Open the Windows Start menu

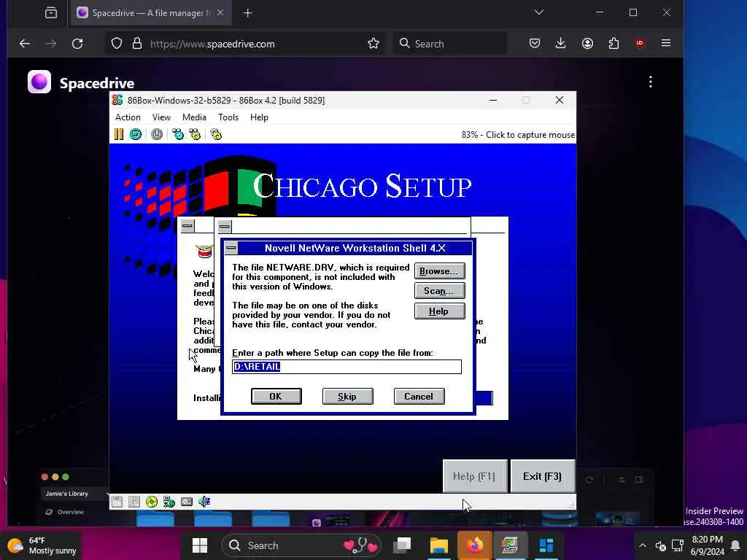point(200,545)
